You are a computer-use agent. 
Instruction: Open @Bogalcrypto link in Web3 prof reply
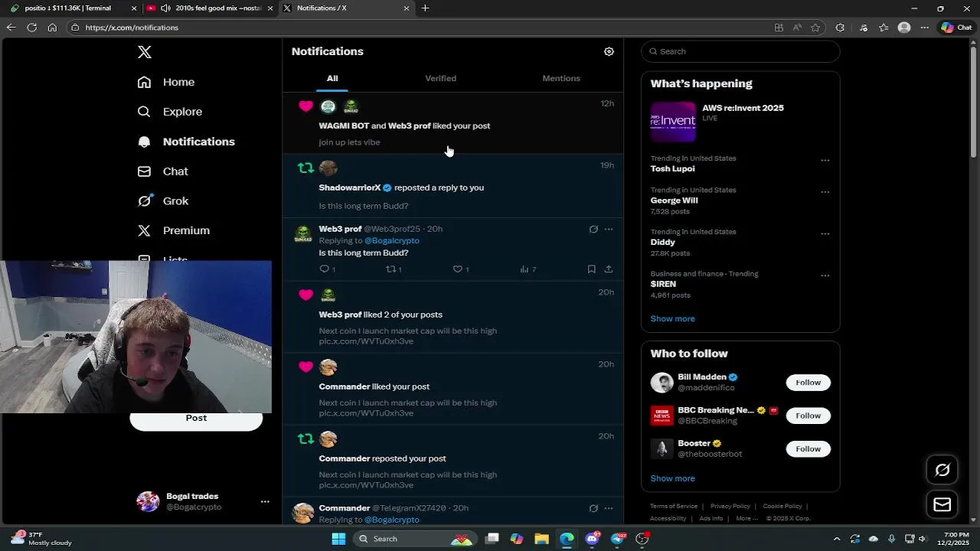pos(391,240)
